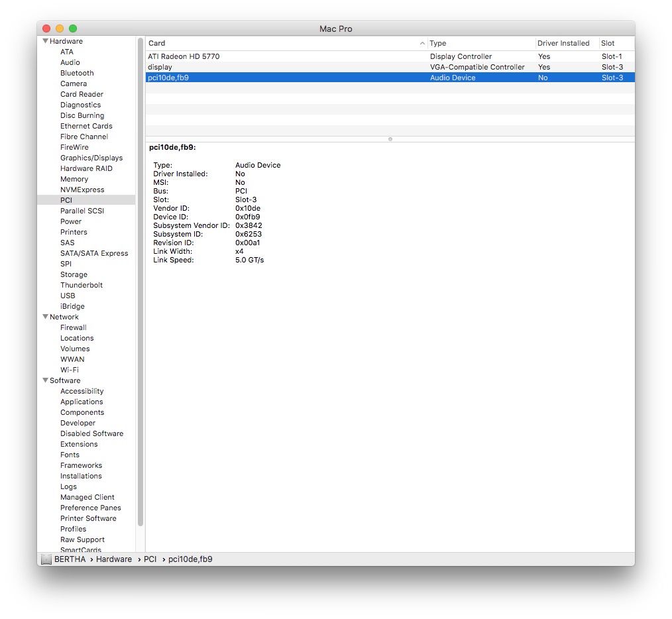Open SATA/SATA Express section

(94, 253)
